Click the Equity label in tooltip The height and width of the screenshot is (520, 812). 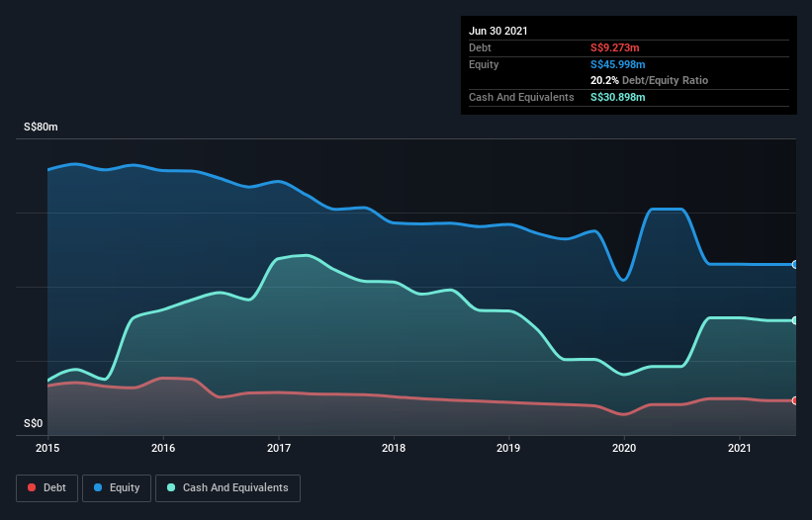point(484,64)
